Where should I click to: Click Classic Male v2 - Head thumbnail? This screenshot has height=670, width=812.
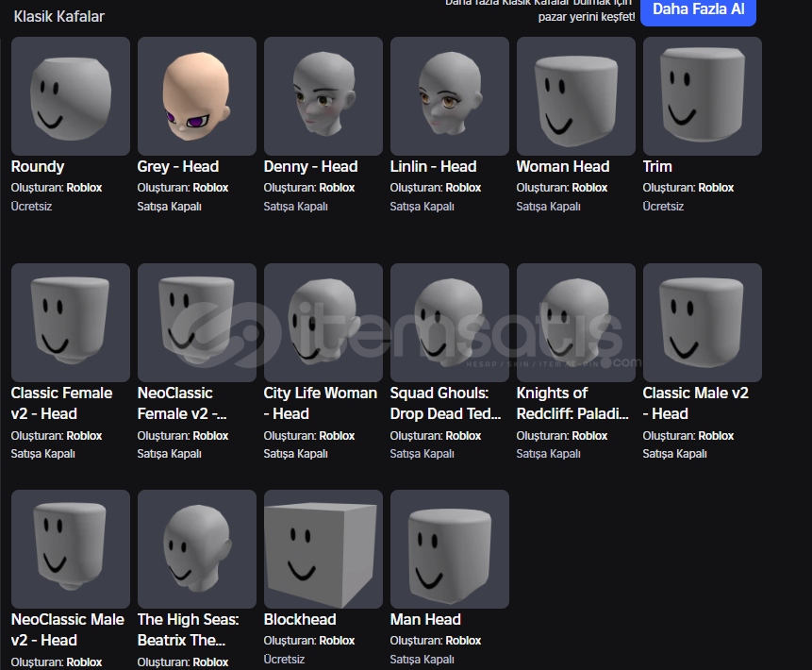[703, 323]
